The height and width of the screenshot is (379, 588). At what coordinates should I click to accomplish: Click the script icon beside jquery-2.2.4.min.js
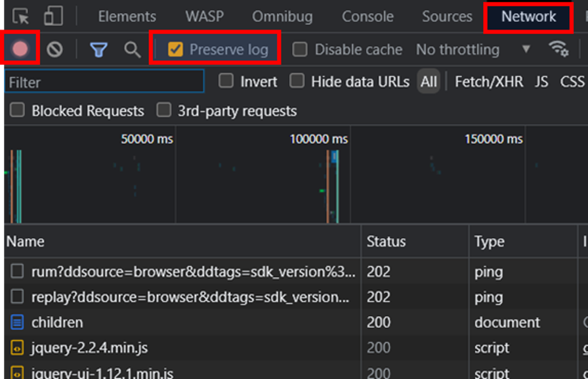coord(17,348)
